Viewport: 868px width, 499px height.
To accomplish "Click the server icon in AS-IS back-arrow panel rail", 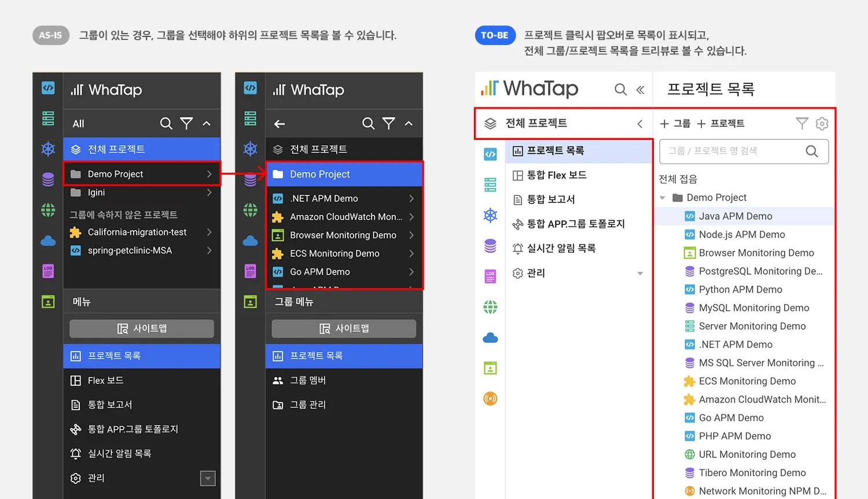I will tap(250, 118).
